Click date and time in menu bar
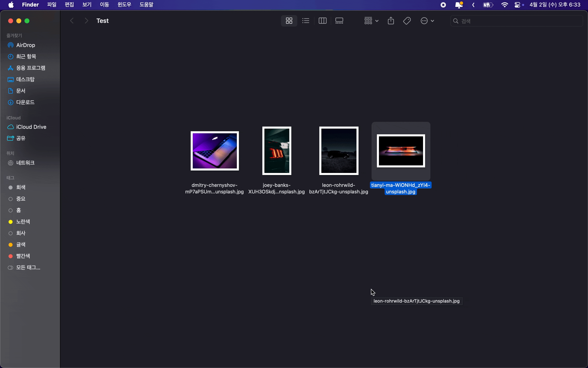The width and height of the screenshot is (588, 368). pos(555,5)
